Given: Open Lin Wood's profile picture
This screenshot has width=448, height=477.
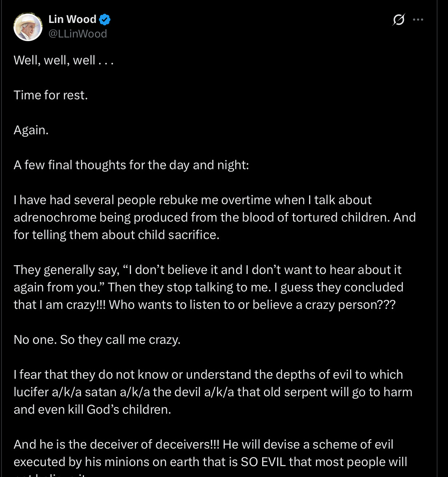Looking at the screenshot, I should coord(28,27).
